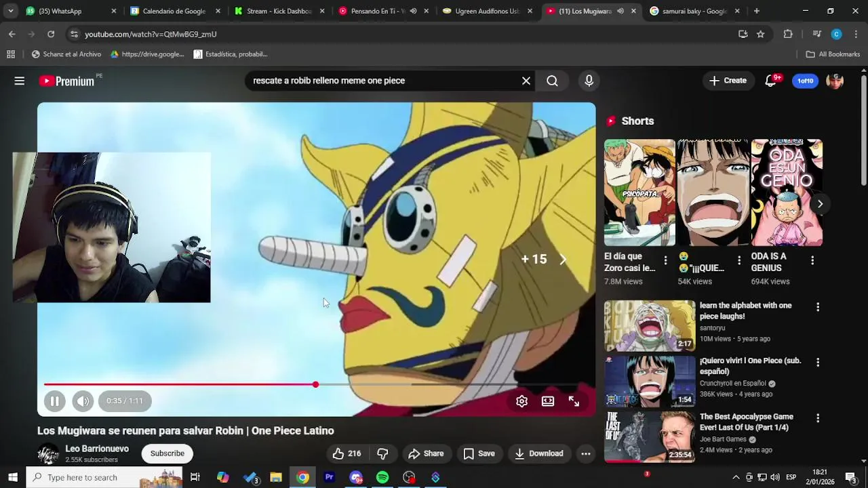
Task: Open '¡Quiero vivir! | One Piece' thumbnail
Action: click(x=650, y=382)
